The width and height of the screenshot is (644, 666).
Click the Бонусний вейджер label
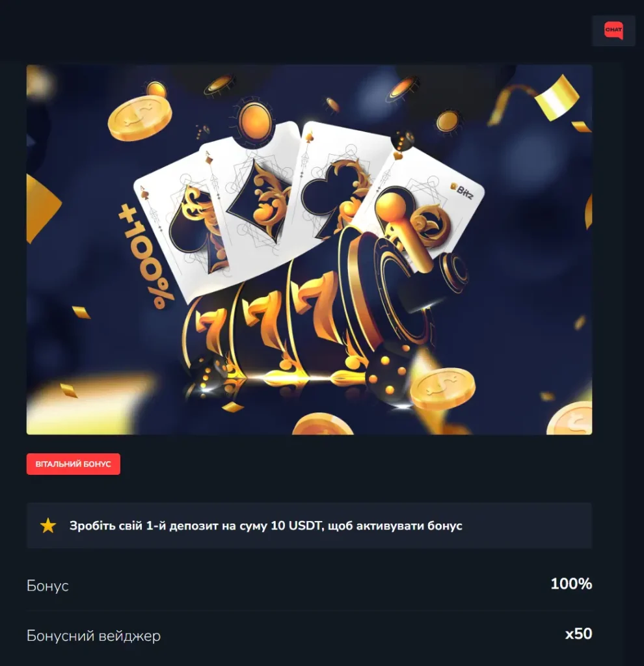[94, 636]
